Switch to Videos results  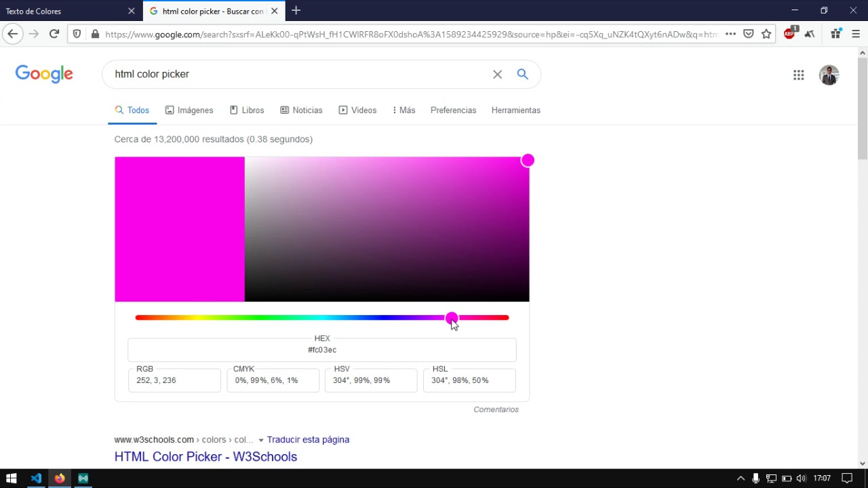[x=357, y=110]
